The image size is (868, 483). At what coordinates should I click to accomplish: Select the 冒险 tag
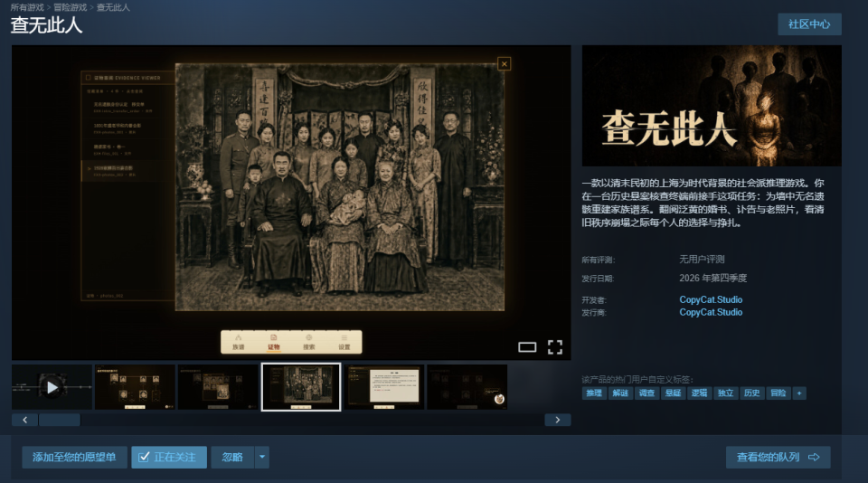[778, 393]
